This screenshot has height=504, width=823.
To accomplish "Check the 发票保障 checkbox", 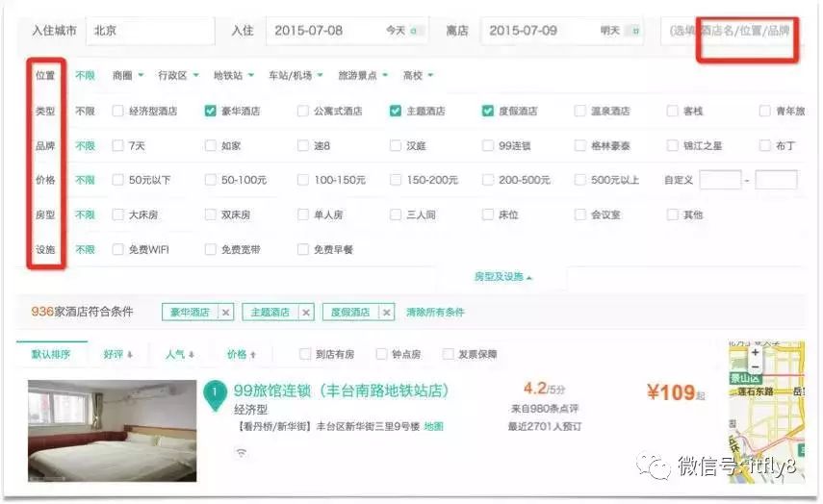I will pos(448,354).
